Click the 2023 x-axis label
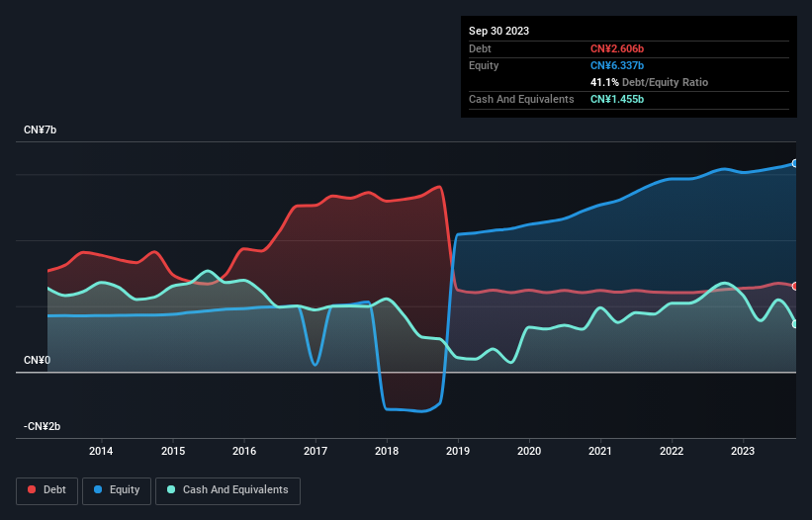 (743, 451)
